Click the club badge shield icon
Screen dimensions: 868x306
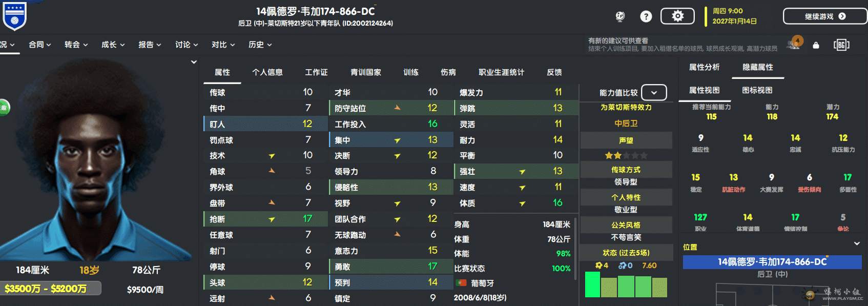click(14, 15)
